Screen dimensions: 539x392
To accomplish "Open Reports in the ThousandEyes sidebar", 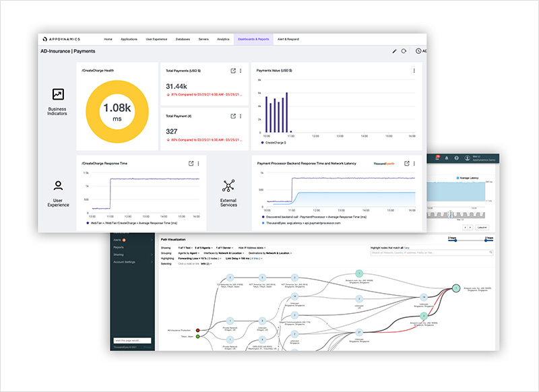I will click(119, 247).
